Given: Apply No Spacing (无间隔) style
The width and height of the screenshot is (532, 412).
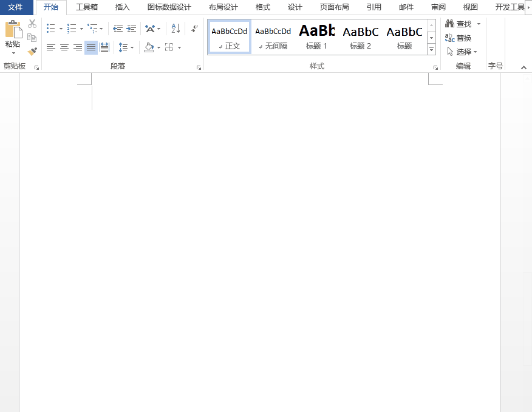Looking at the screenshot, I should click(x=273, y=37).
